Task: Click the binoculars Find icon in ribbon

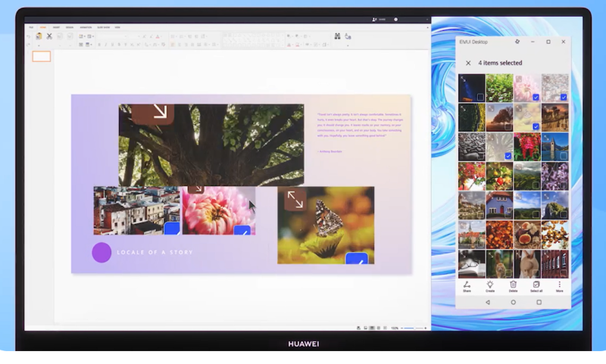Action: 337,36
